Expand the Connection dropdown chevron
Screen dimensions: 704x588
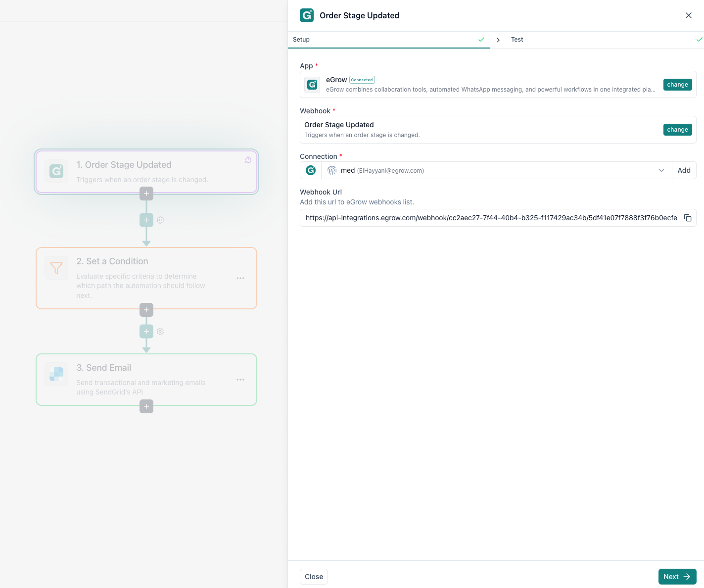click(x=661, y=170)
